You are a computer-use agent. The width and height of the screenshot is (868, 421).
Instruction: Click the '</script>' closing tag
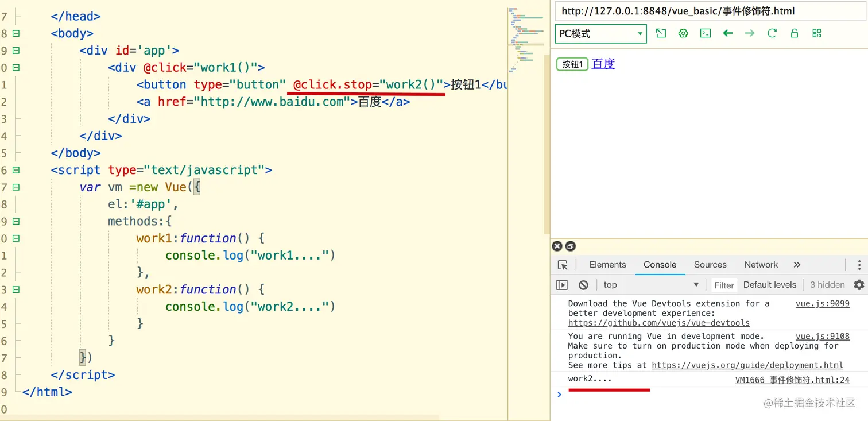coord(83,375)
